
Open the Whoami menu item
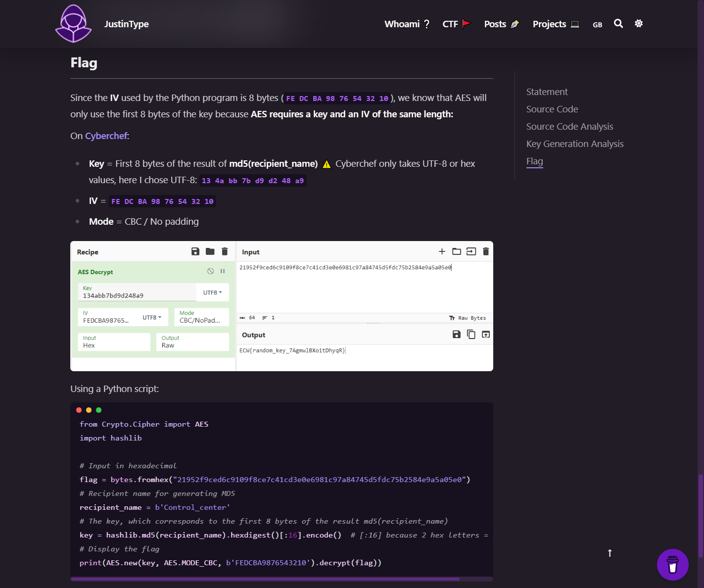click(407, 24)
